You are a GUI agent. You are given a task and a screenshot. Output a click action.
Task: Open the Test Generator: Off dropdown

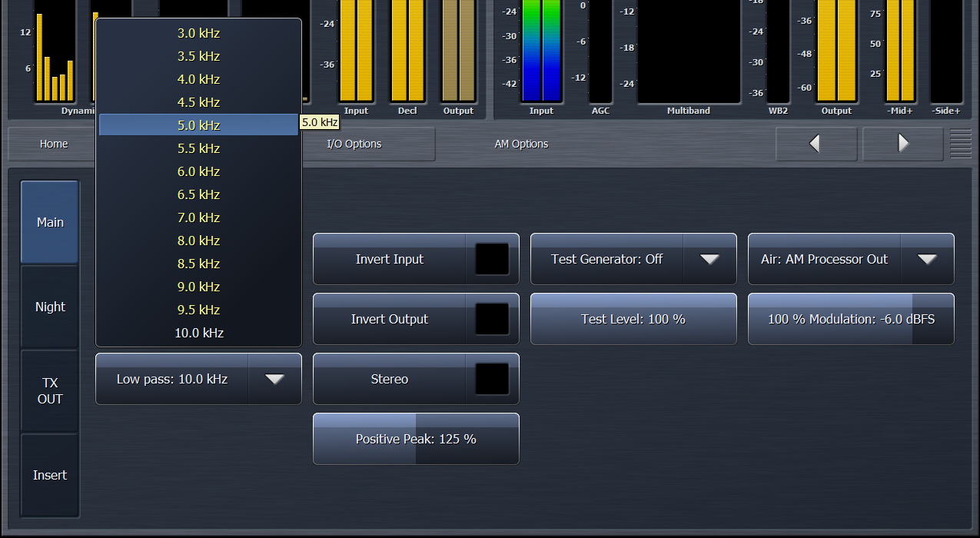(x=633, y=259)
